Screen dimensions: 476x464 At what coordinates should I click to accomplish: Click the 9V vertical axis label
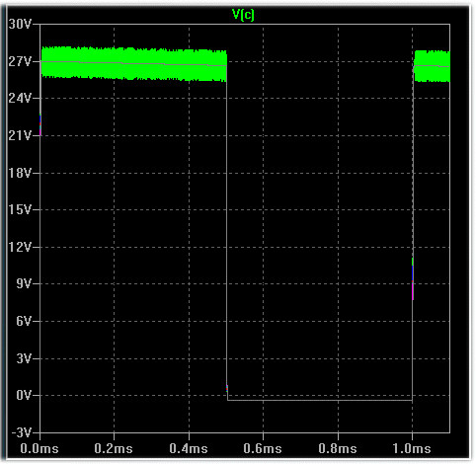click(24, 283)
